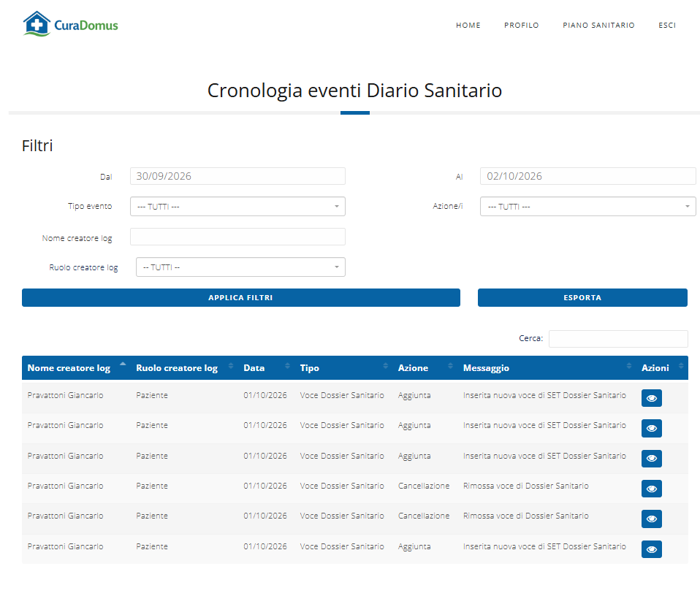Open the PROFILO page

click(522, 26)
